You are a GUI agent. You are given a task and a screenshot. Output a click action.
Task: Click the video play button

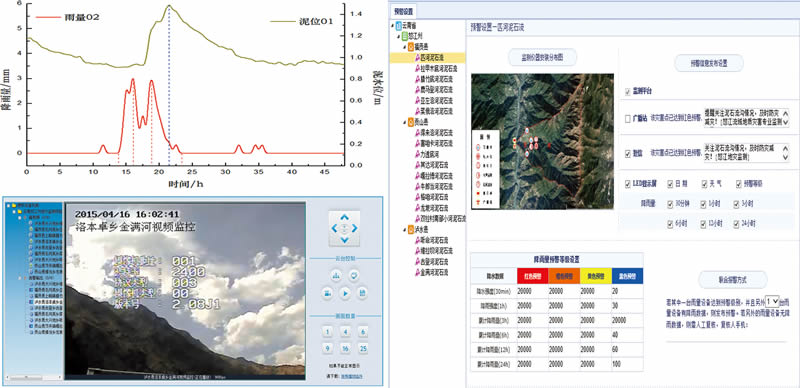[344, 293]
